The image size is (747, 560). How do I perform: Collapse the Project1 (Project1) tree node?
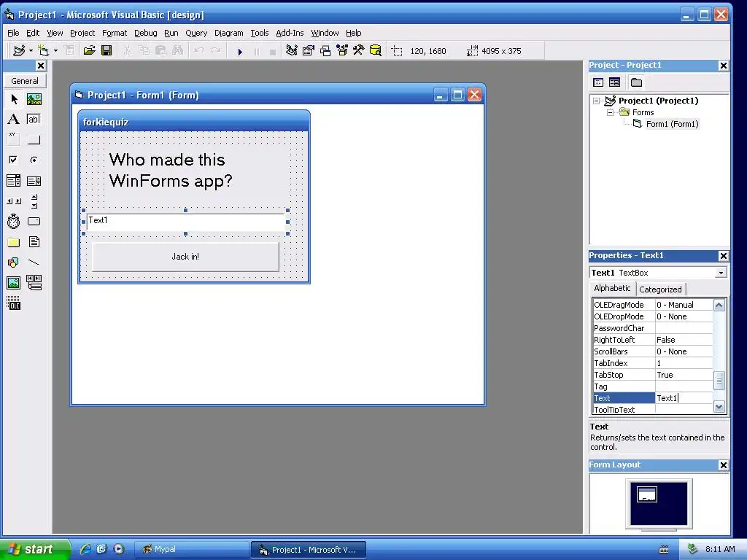pos(596,101)
